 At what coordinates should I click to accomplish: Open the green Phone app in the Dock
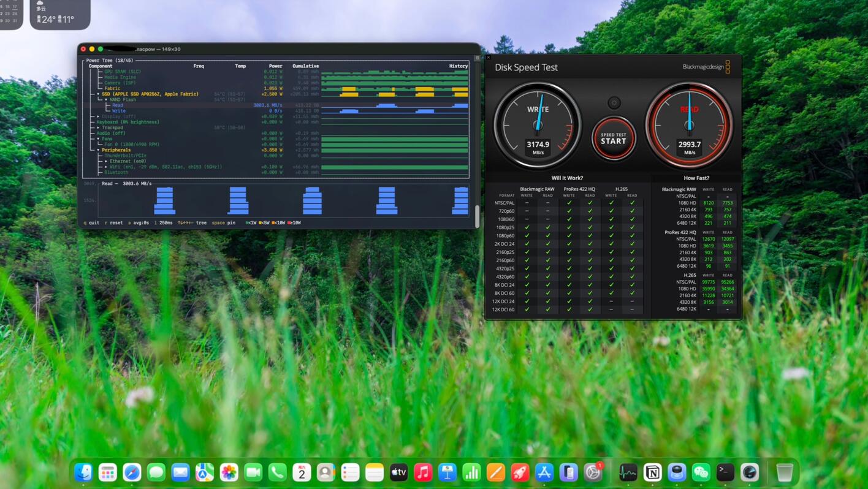tap(277, 472)
